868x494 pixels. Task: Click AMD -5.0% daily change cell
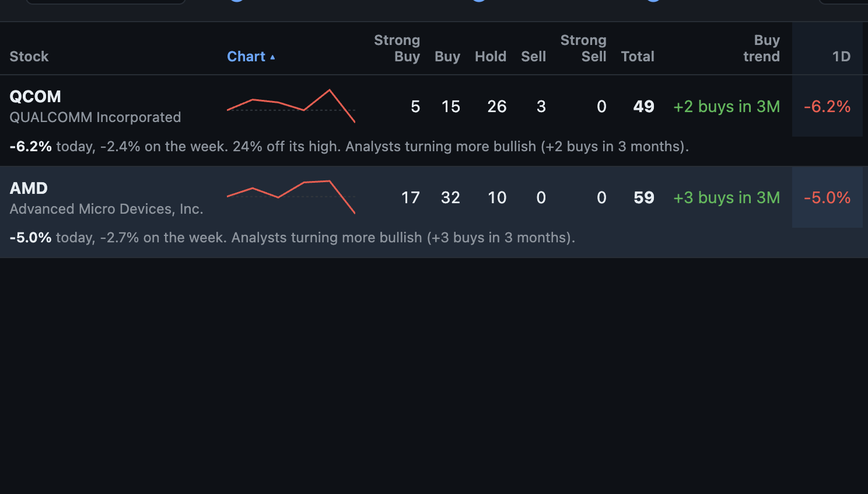point(827,197)
